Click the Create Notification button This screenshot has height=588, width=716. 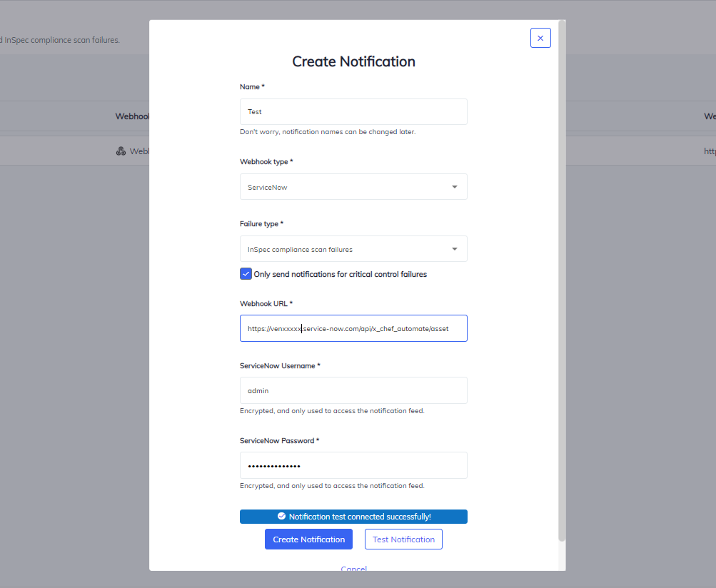[x=308, y=539]
